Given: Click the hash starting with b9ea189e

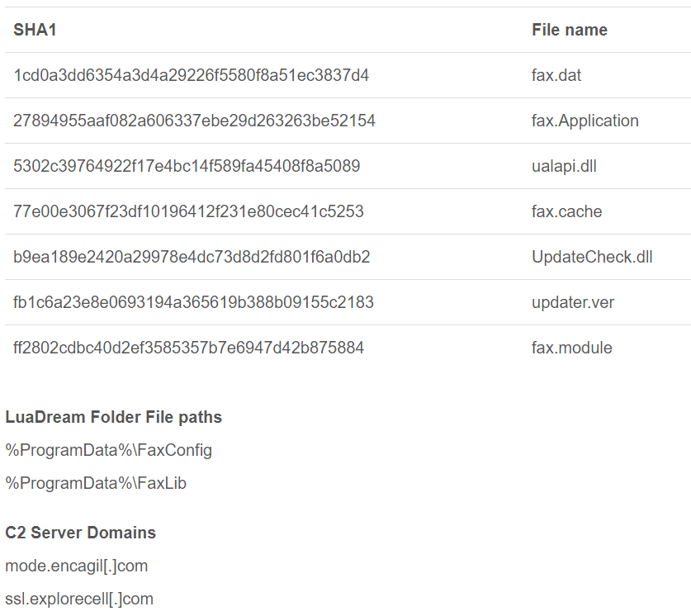Looking at the screenshot, I should 192,258.
